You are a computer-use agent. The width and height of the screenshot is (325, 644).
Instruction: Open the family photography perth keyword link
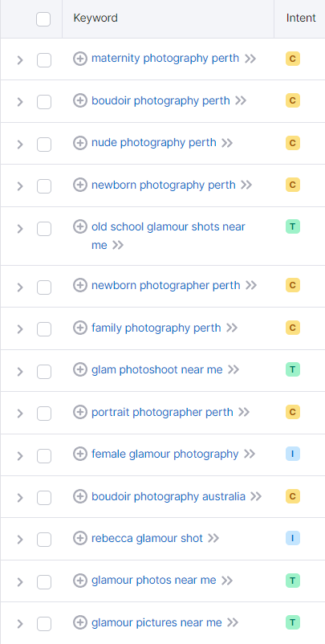[x=156, y=328]
